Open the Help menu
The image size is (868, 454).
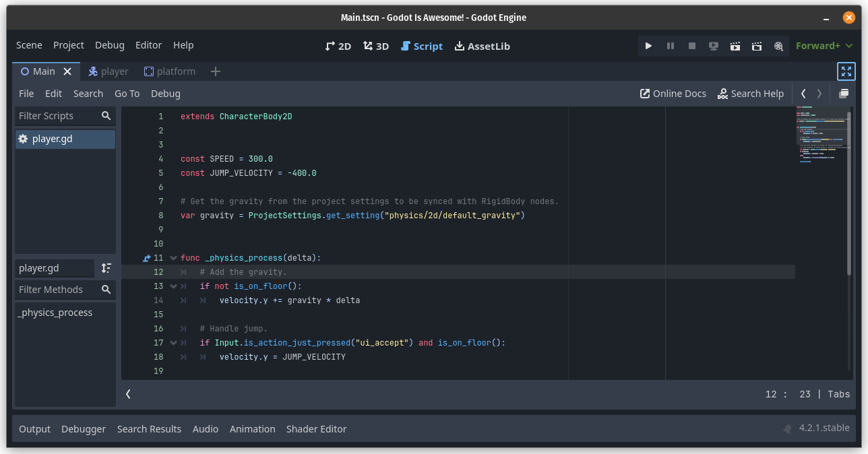(183, 45)
